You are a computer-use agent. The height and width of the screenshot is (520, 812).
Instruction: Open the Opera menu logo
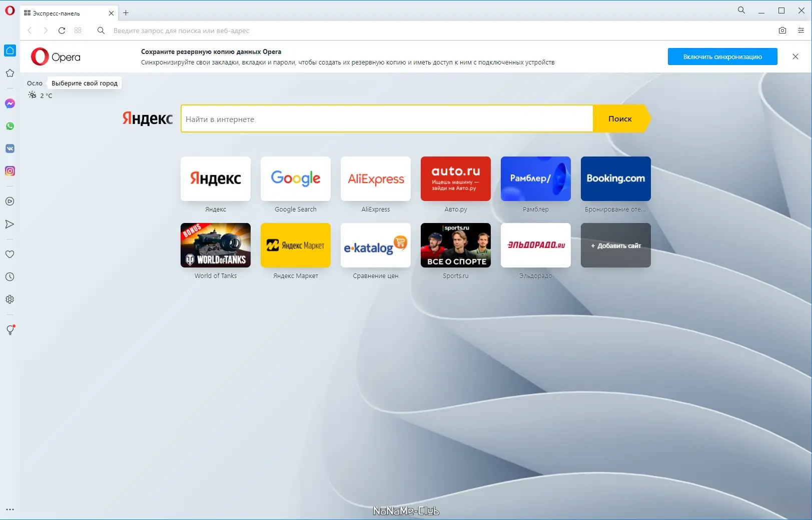pos(10,10)
